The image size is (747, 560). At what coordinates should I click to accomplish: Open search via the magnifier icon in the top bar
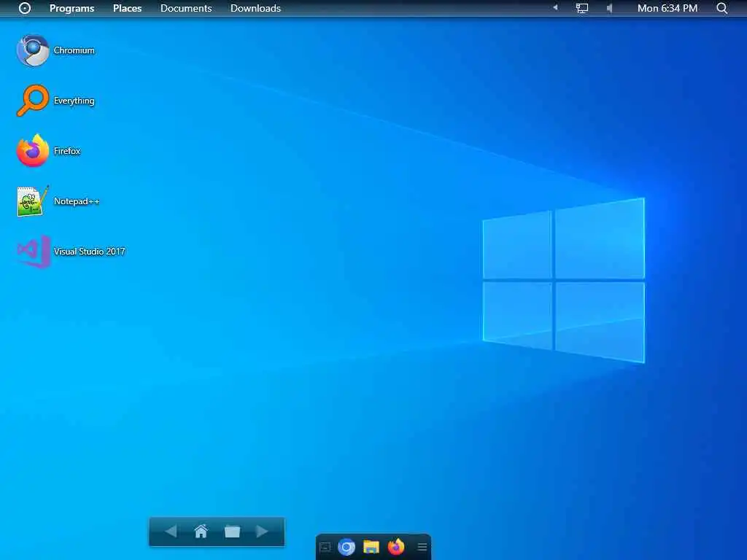[721, 8]
